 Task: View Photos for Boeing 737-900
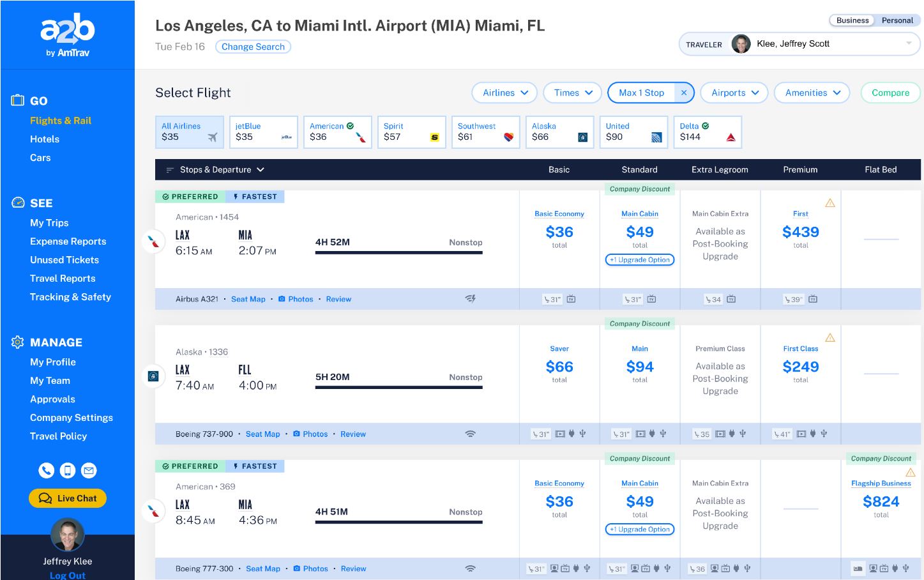310,434
